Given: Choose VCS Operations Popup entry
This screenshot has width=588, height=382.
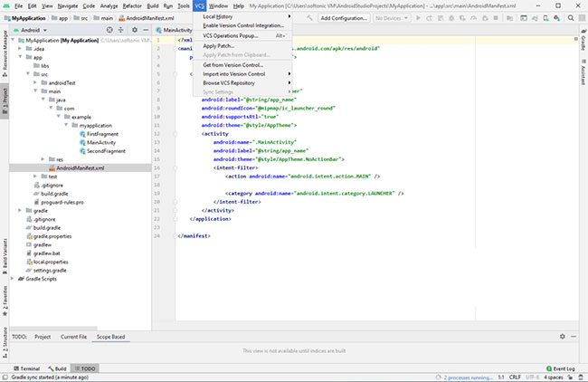Looking at the screenshot, I should tap(242, 35).
